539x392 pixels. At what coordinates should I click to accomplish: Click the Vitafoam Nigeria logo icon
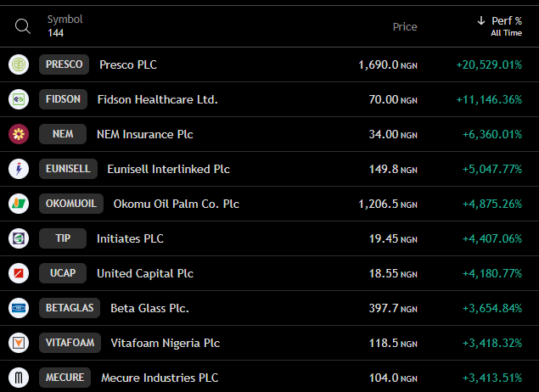[19, 343]
